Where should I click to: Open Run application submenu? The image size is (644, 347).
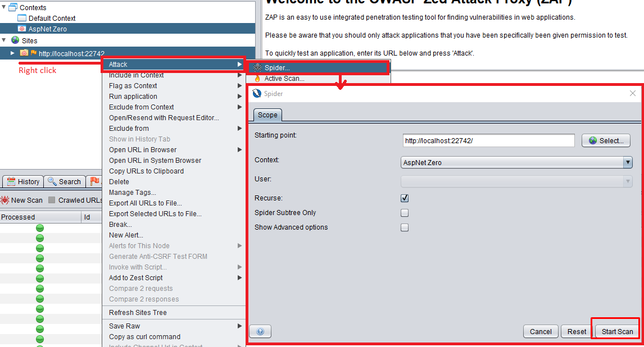(x=174, y=97)
